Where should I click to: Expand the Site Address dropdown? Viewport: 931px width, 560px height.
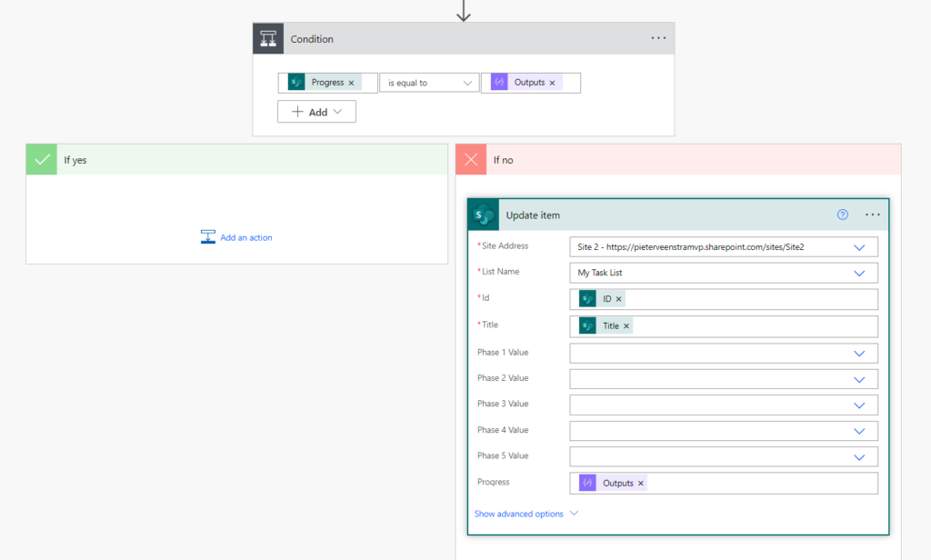tap(859, 247)
